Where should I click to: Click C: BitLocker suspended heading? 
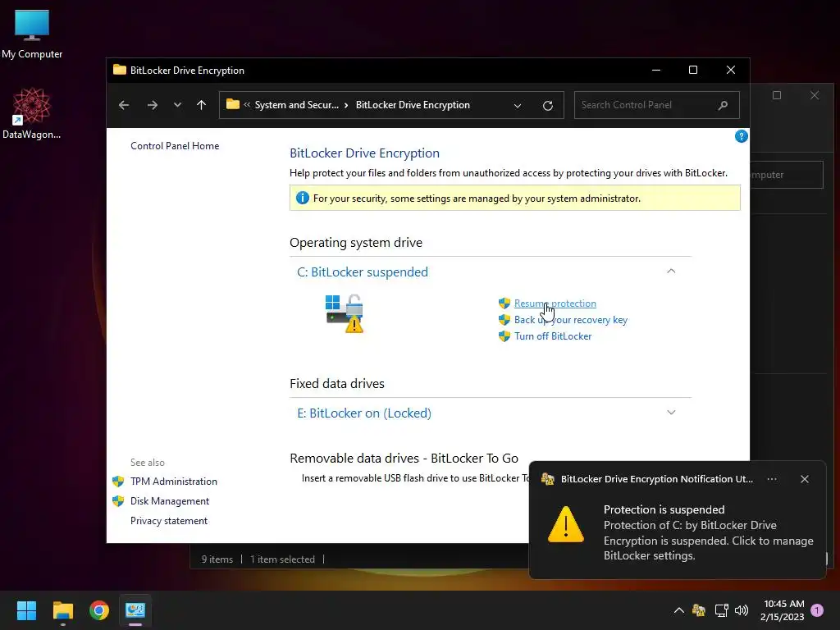click(362, 272)
